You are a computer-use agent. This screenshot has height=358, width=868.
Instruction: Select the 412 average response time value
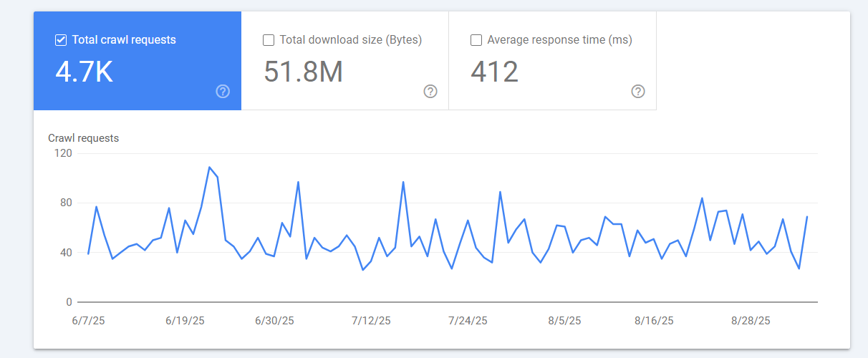[x=494, y=72]
